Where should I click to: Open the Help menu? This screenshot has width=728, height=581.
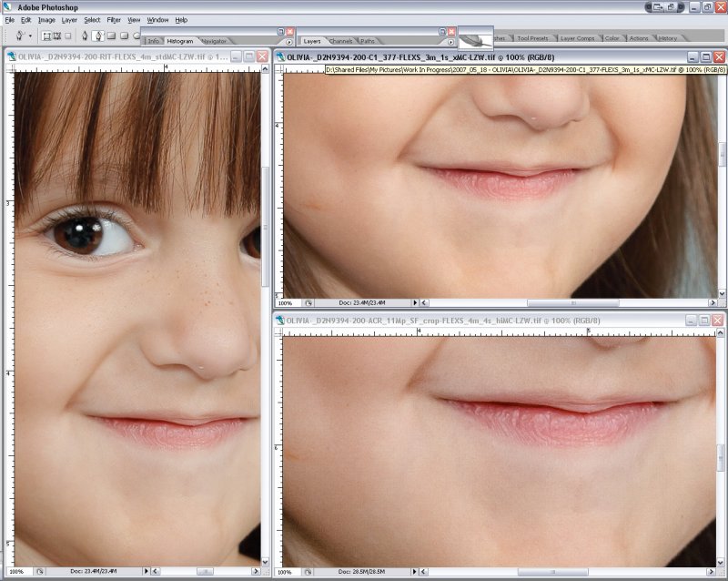click(181, 20)
